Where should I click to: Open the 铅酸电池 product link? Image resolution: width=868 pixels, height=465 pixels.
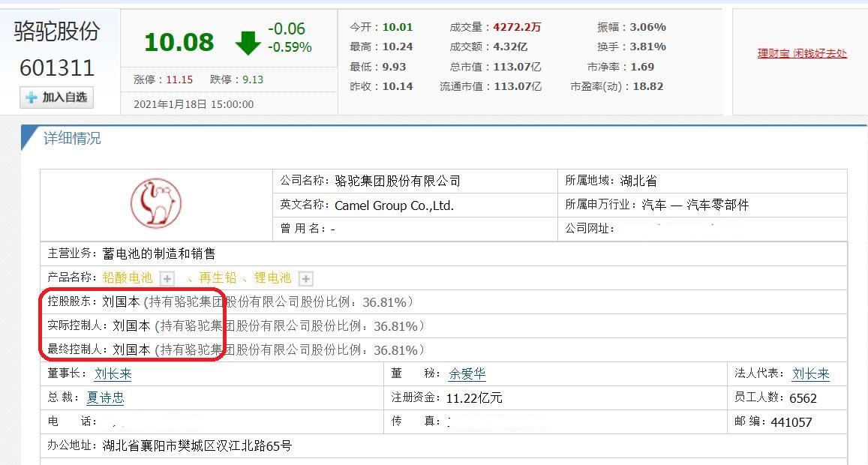128,278
